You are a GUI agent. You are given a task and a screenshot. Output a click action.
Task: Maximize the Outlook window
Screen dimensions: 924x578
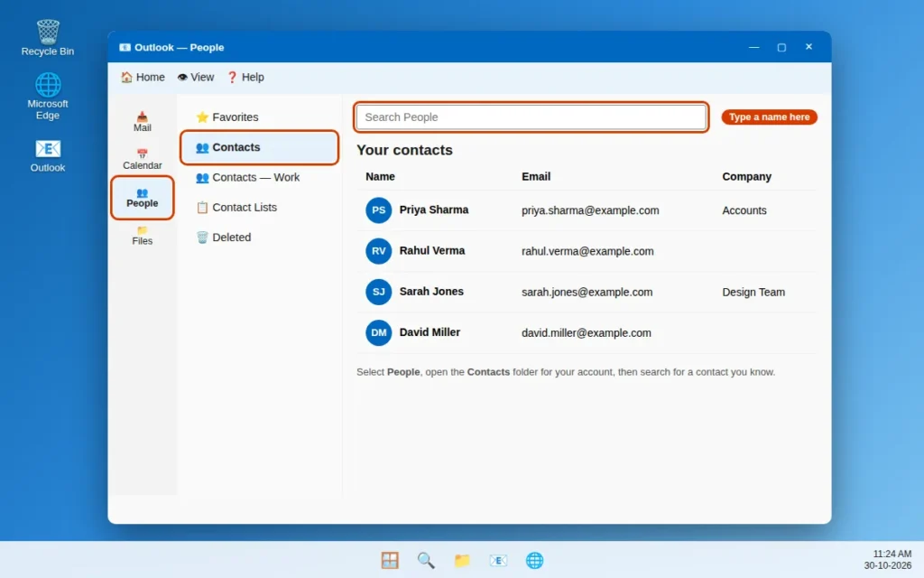(x=781, y=47)
